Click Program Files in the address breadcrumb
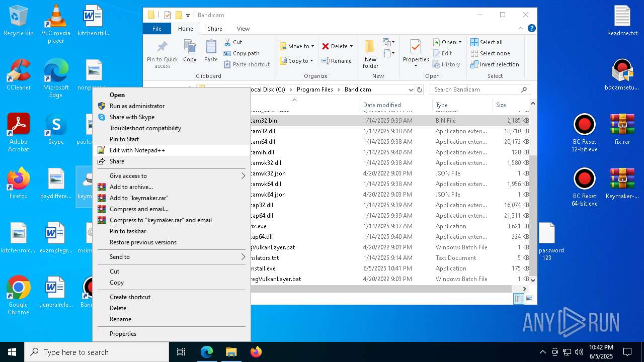The height and width of the screenshot is (362, 644). [x=314, y=89]
